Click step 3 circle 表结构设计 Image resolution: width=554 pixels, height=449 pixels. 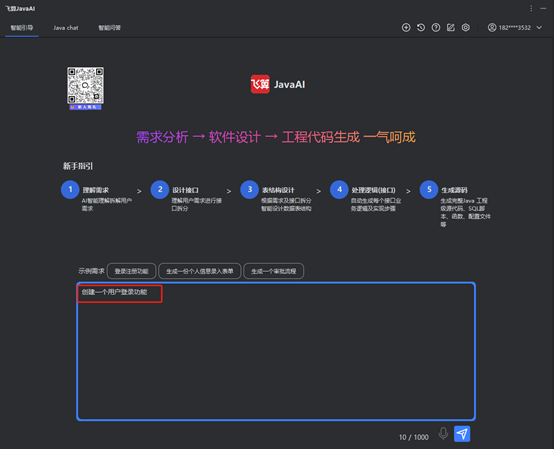249,190
